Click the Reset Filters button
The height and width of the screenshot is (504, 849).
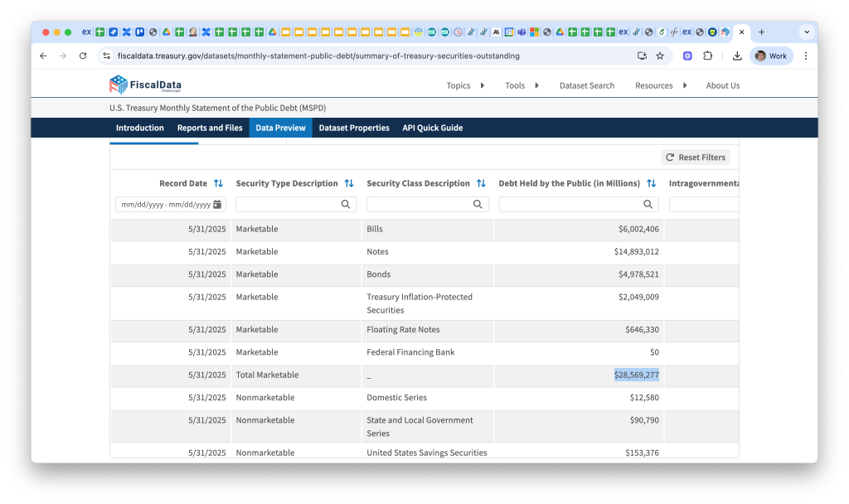pyautogui.click(x=695, y=157)
